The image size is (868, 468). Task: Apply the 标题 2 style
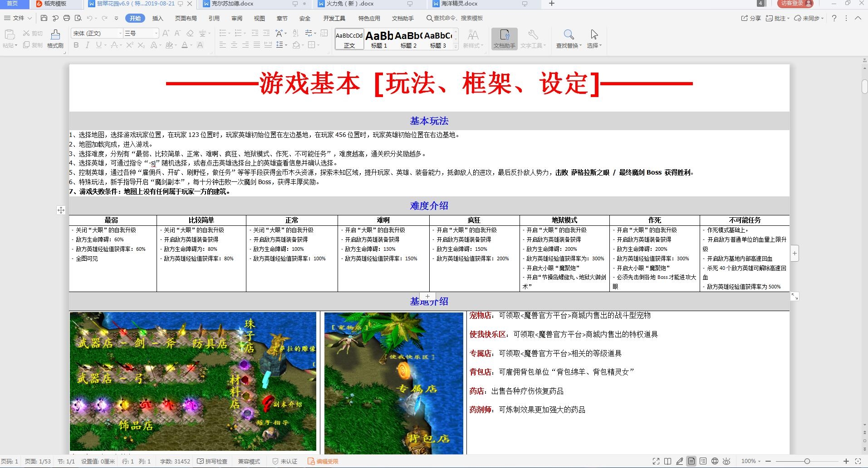[x=408, y=39]
